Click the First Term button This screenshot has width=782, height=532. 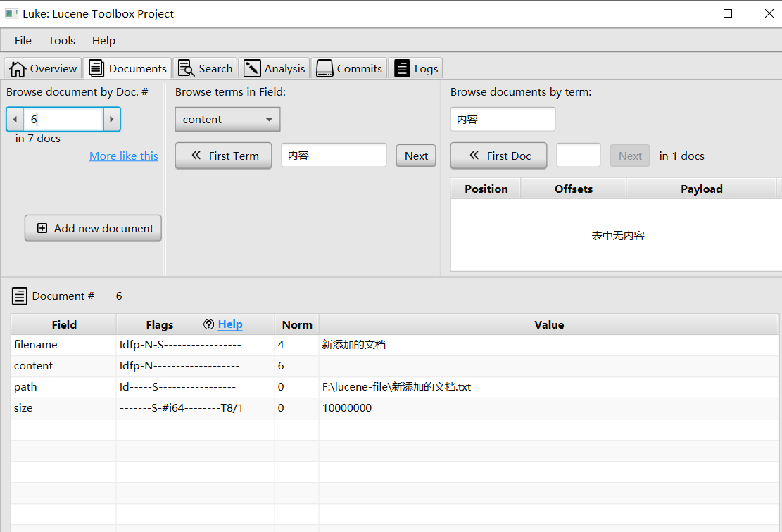[223, 156]
